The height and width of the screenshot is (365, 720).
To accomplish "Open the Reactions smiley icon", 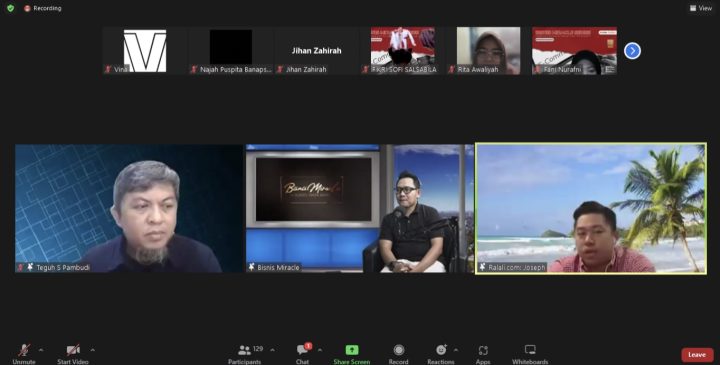I will (441, 350).
